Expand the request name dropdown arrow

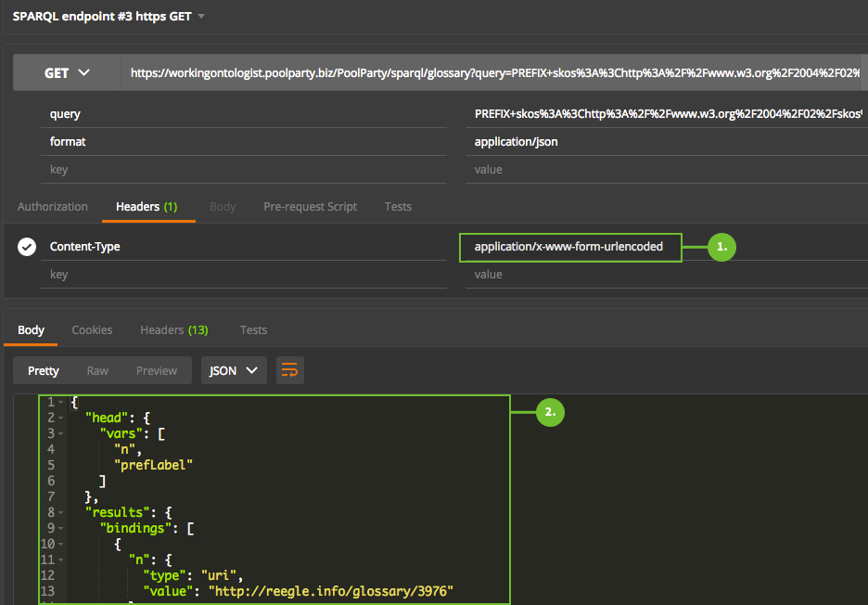pos(201,17)
